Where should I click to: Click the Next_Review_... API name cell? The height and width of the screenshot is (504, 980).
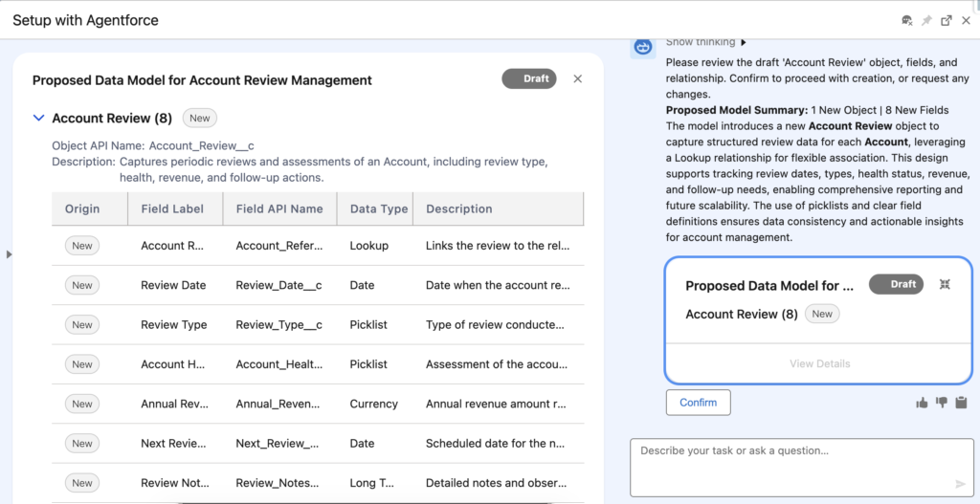coord(278,444)
